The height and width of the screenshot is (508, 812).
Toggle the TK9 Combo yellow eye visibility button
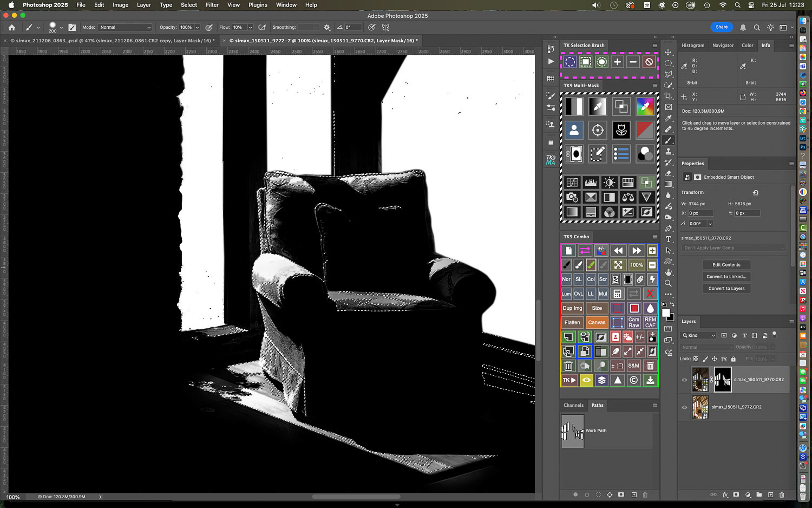[586, 380]
